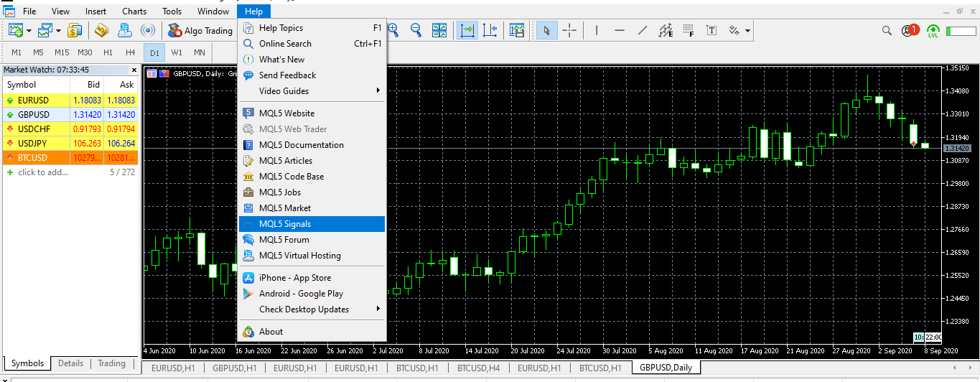Viewport: 980px width, 382px height.
Task: Click the New Chart icon
Action: tap(15, 30)
